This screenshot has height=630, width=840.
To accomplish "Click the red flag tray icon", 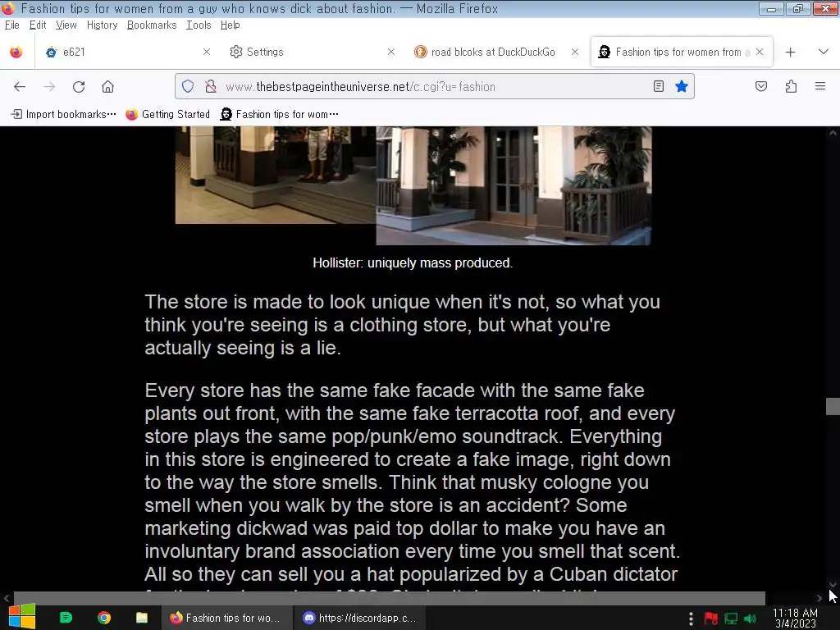I will (x=711, y=619).
